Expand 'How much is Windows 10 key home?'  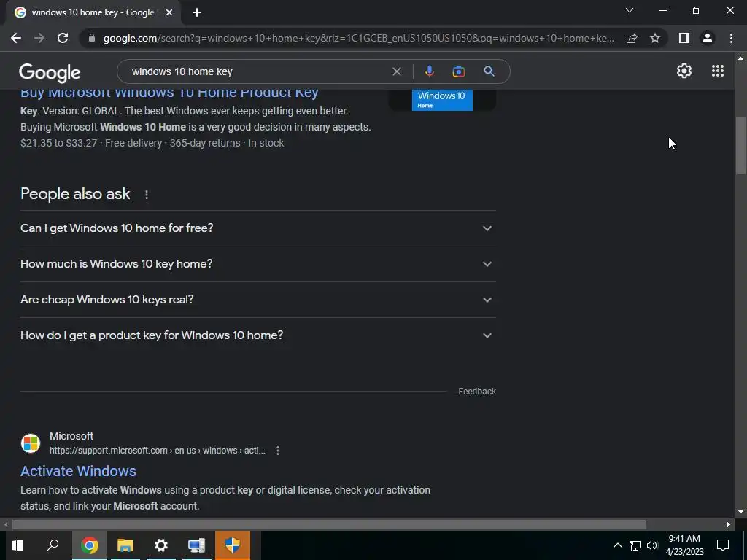click(258, 264)
